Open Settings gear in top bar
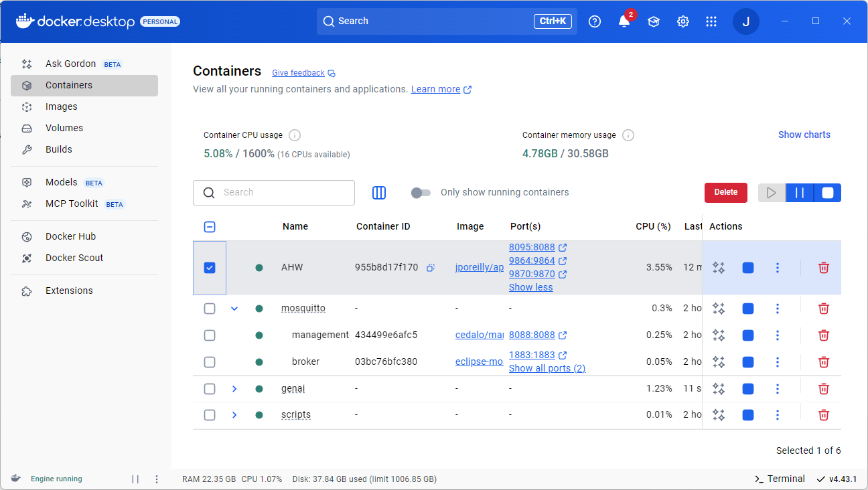Screen dimensions: 868x490 [683, 21]
